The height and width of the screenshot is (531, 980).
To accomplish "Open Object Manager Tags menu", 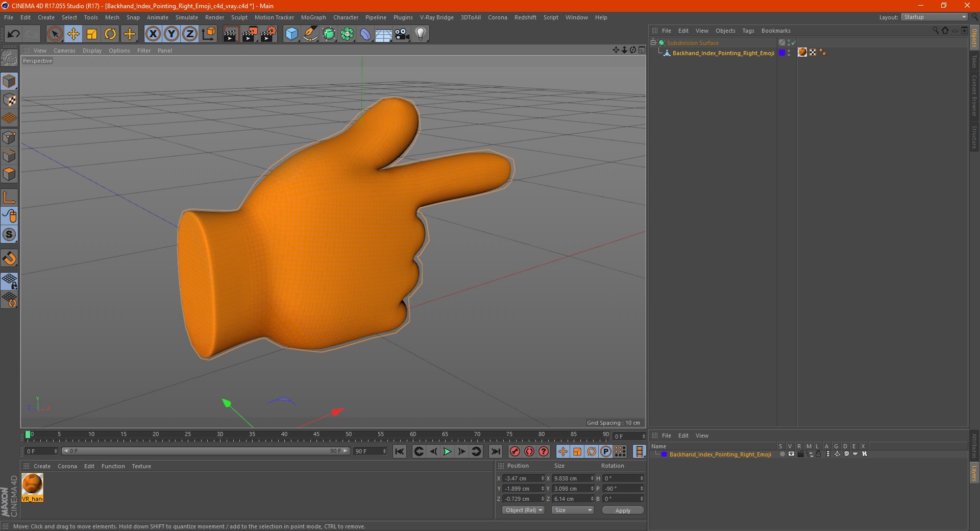I will [748, 31].
